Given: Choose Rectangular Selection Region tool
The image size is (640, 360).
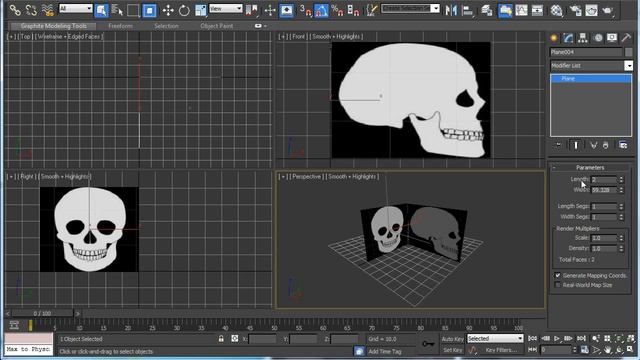Looking at the screenshot, I should (133, 10).
